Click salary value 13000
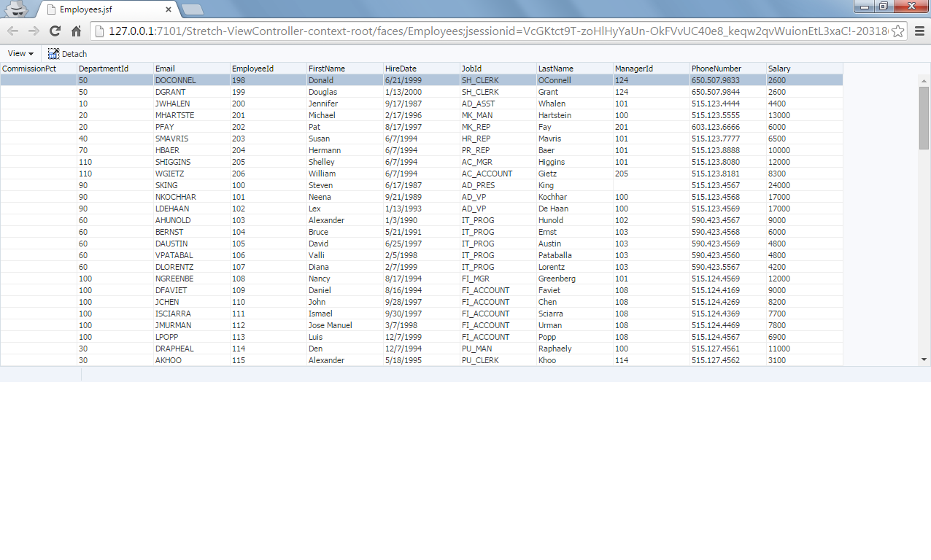Viewport: 931px width, 560px height. (779, 115)
